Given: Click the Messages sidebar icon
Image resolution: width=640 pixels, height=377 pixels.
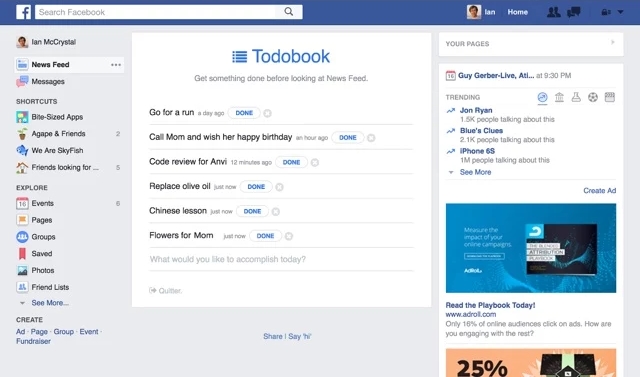Looking at the screenshot, I should (22, 81).
